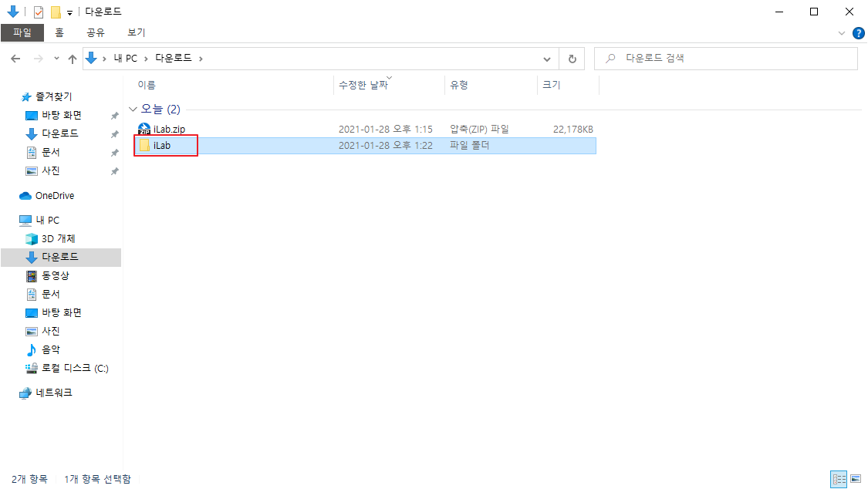Click new folder icon in quick access toolbar
The height and width of the screenshot is (489, 868).
pos(56,12)
